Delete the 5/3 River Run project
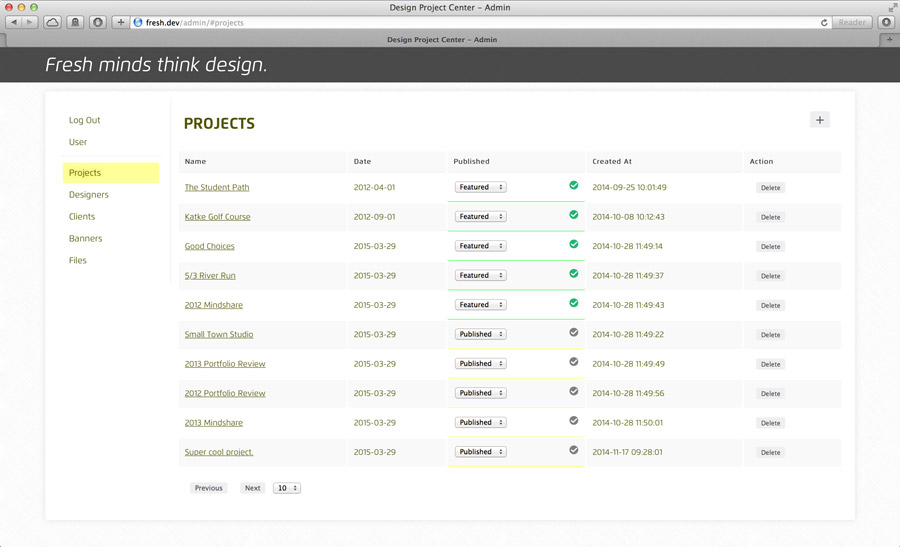900x547 pixels. [770, 276]
